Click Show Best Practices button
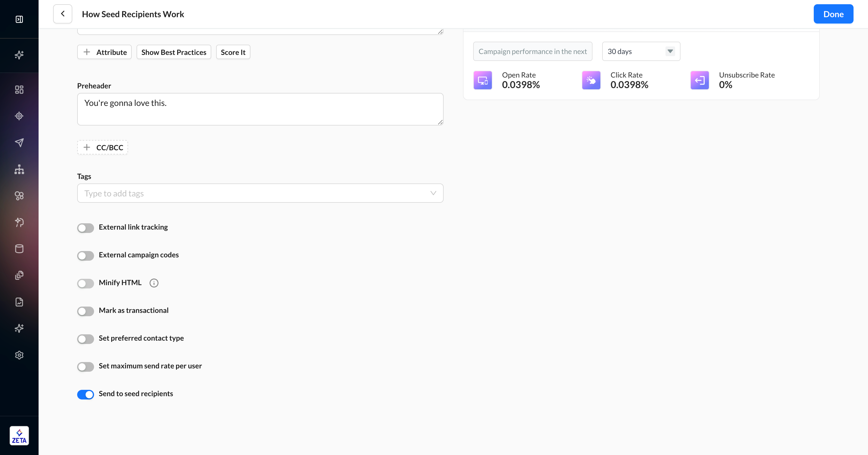 point(174,52)
